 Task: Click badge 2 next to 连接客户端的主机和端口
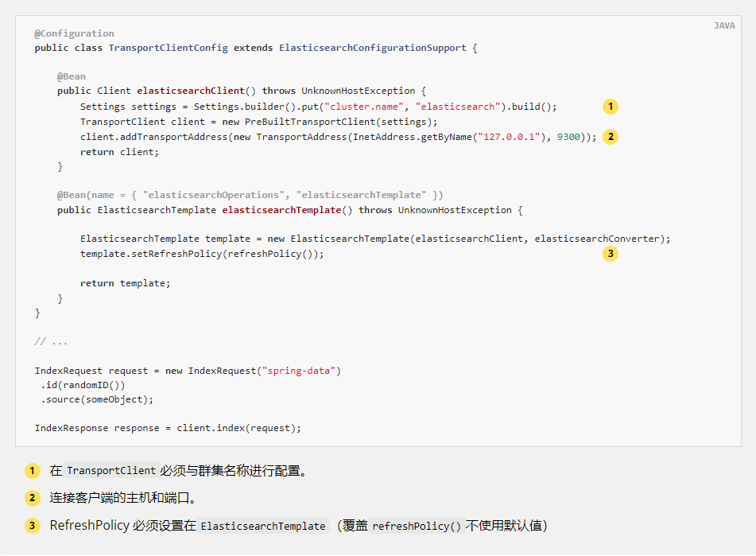coord(33,498)
